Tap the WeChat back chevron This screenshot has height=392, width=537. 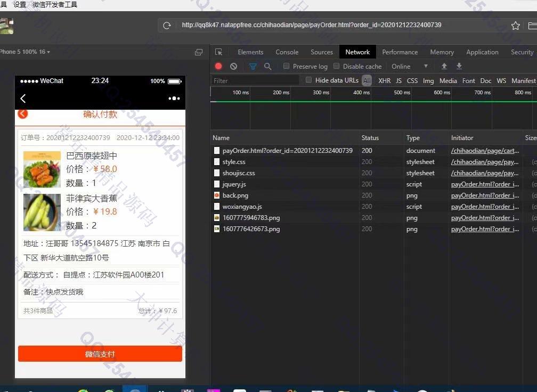tap(23, 99)
